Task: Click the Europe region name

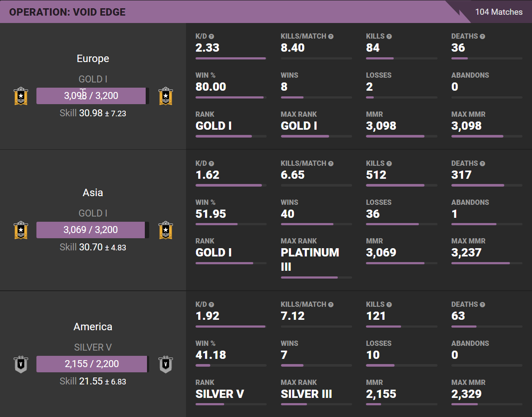Action: click(93, 59)
